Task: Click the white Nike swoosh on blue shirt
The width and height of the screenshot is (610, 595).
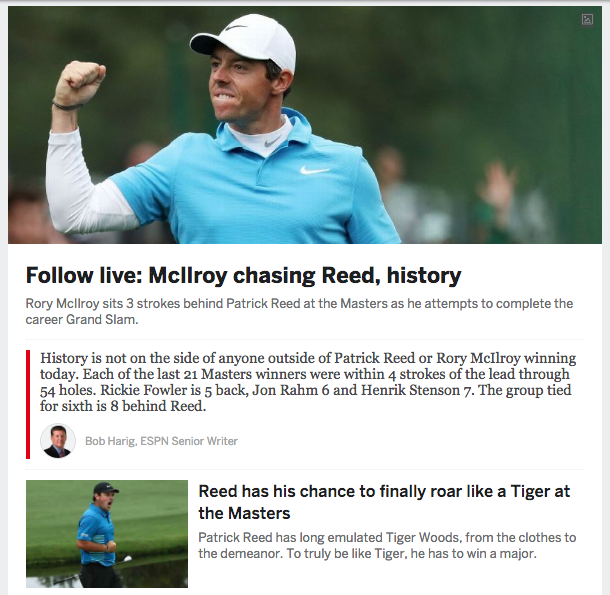Action: point(314,170)
